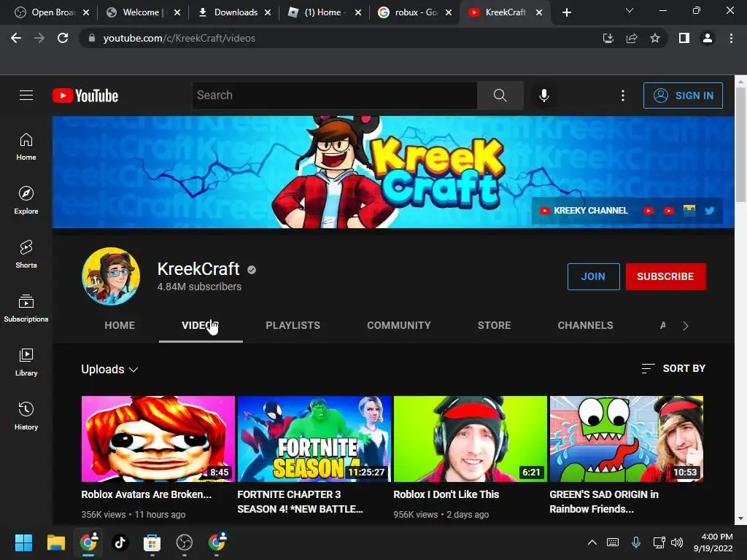Toggle Chrome side panel
The height and width of the screenshot is (560, 747).
click(684, 38)
